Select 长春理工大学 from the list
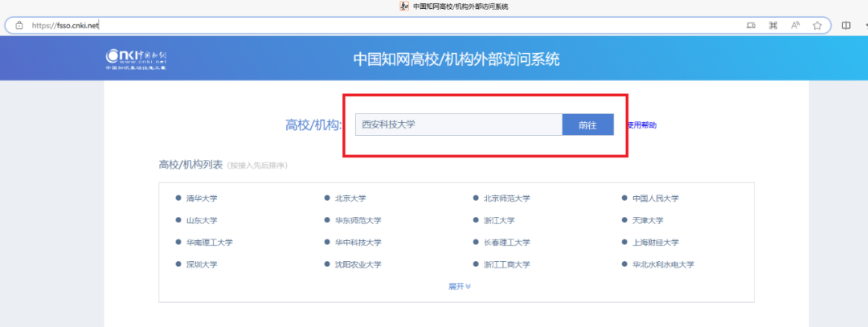The width and height of the screenshot is (868, 327). (507, 243)
